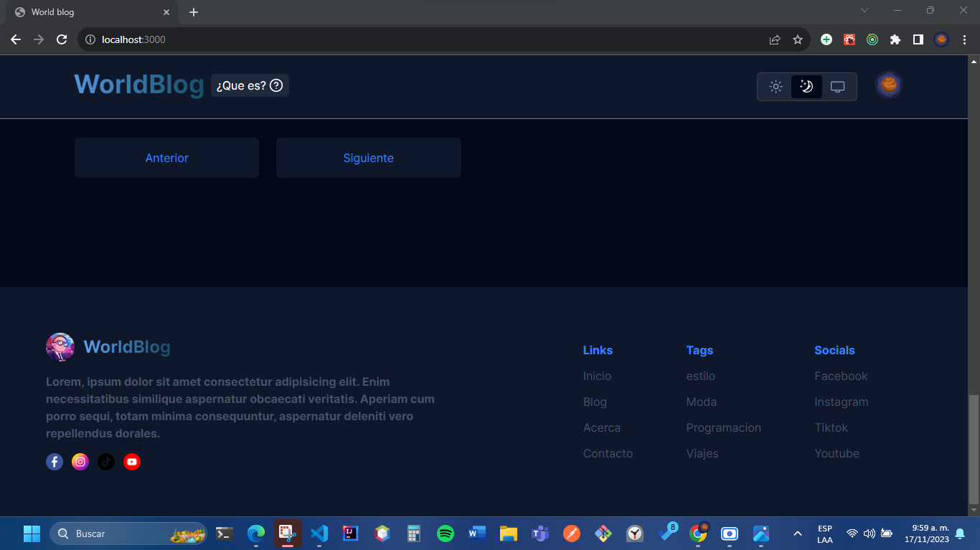The image size is (980, 550).
Task: Open the Chrome three-dot menu
Action: [x=963, y=39]
